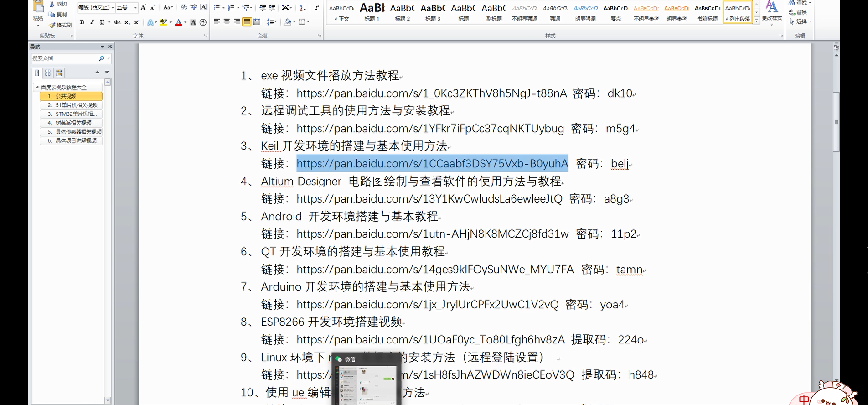
Task: Switch to search results tab in navigation
Action: coord(59,73)
